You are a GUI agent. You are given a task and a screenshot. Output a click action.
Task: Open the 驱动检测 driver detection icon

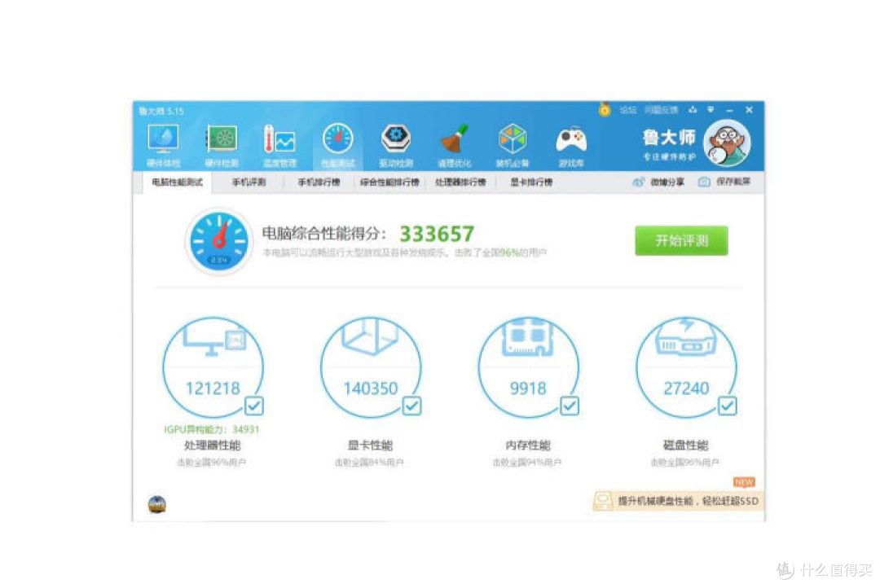click(x=396, y=138)
